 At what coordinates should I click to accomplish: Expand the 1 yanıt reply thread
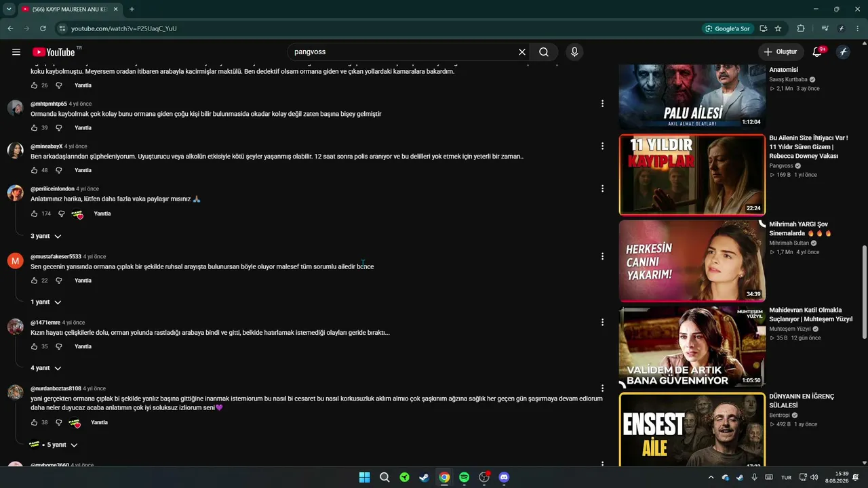point(46,302)
